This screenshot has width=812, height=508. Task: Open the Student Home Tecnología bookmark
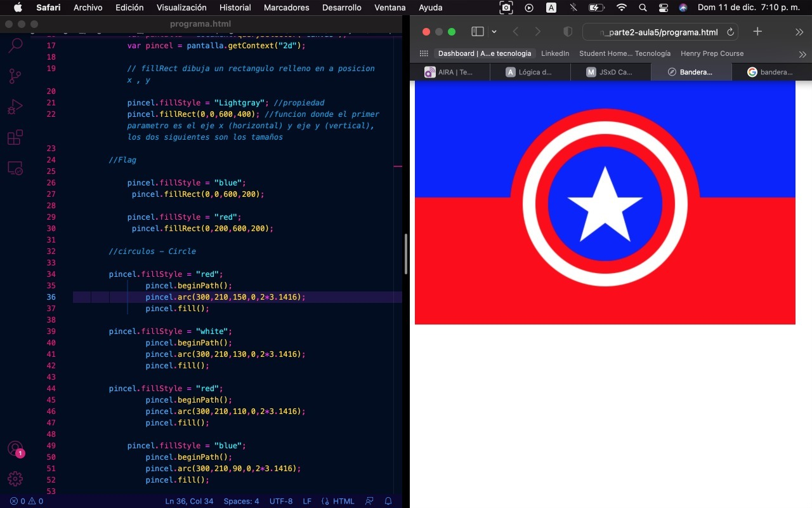(x=625, y=53)
